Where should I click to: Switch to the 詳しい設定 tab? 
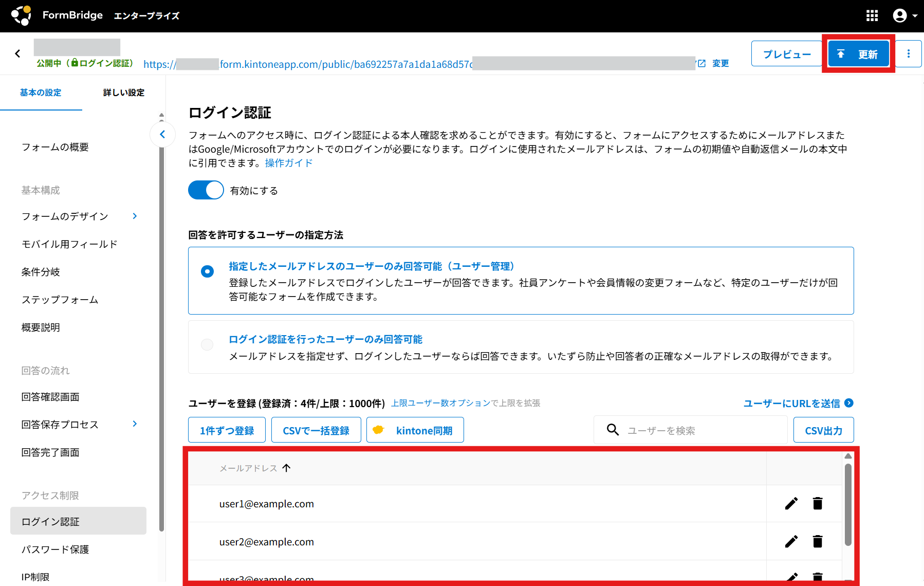tap(123, 93)
